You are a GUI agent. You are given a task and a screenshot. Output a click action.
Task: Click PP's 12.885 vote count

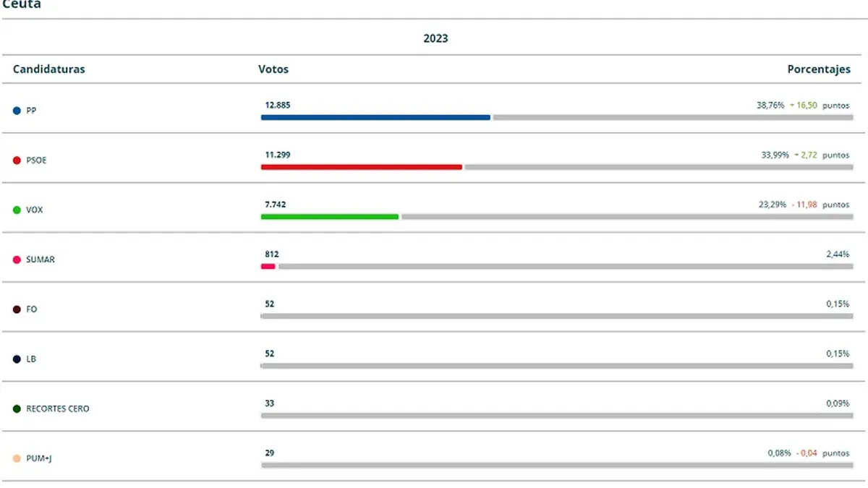click(278, 105)
